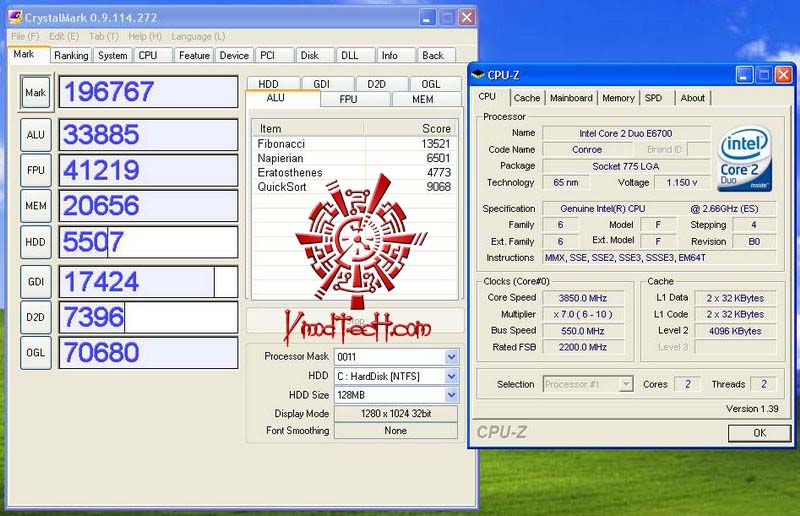Expand the HDD Size dropdown

pyautogui.click(x=451, y=395)
